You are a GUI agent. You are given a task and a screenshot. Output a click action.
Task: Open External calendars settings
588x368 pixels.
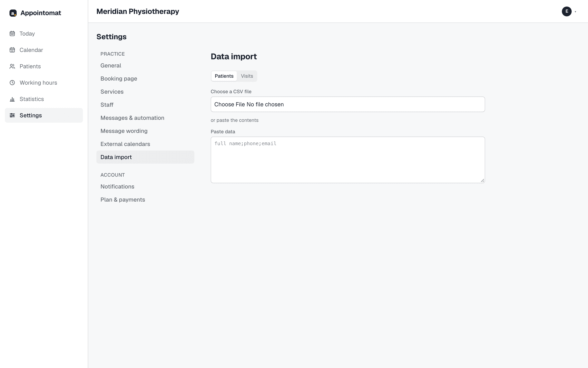pos(145,144)
